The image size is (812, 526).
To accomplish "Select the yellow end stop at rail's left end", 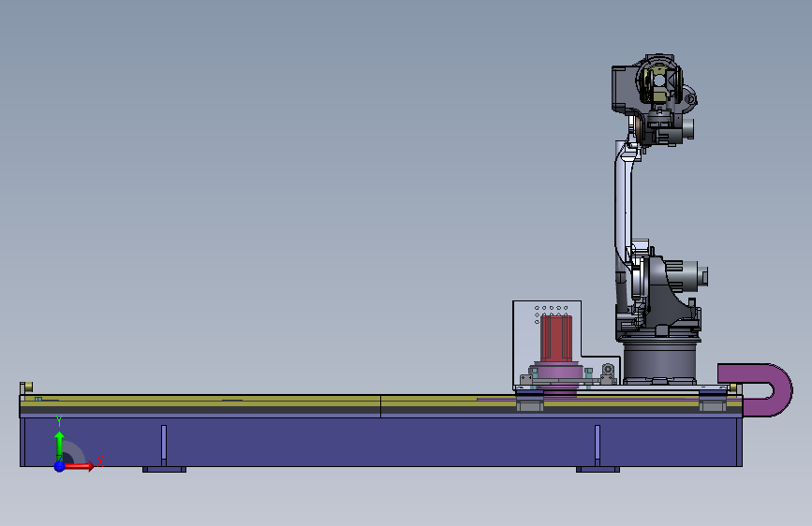I will (26, 387).
